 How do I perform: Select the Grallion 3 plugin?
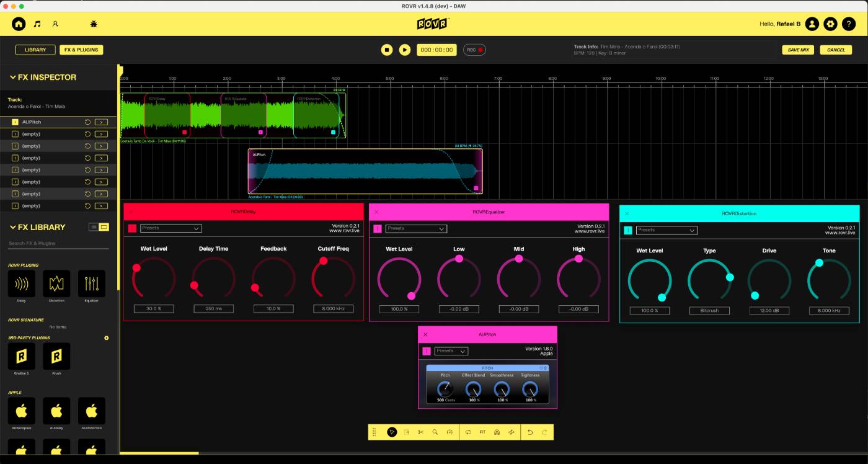[22, 357]
